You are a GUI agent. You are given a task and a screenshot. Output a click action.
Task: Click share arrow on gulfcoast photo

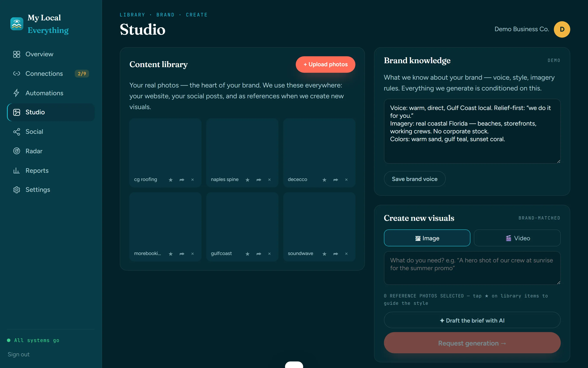click(259, 254)
